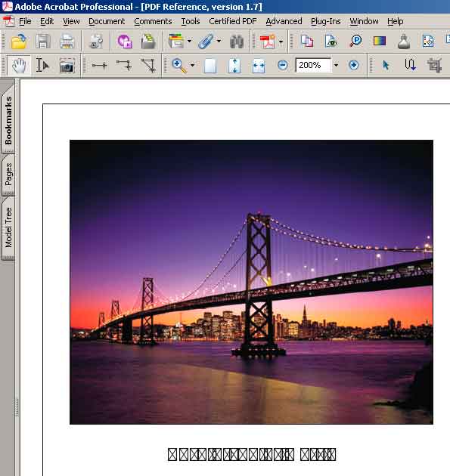
Task: Open the Certified PDF menu
Action: pos(233,21)
